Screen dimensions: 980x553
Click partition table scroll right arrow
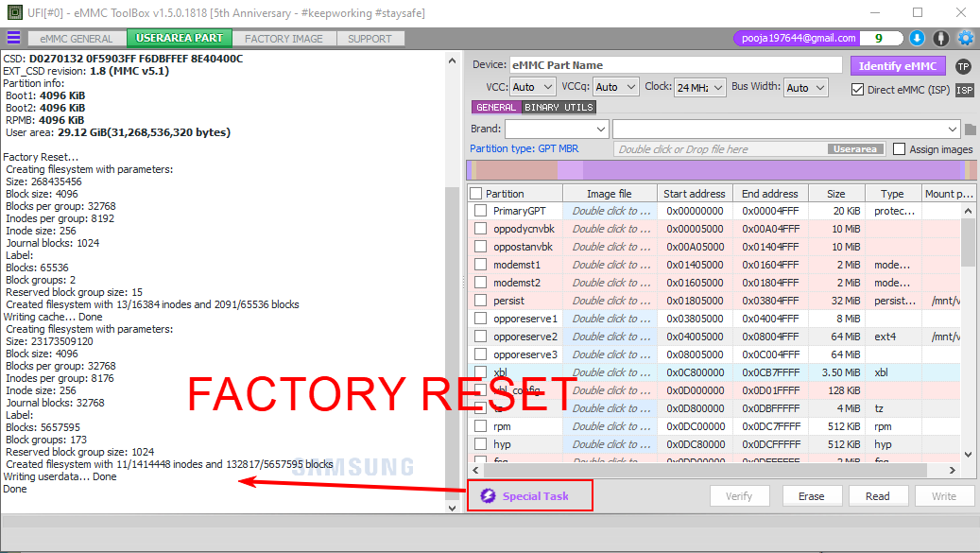click(953, 470)
